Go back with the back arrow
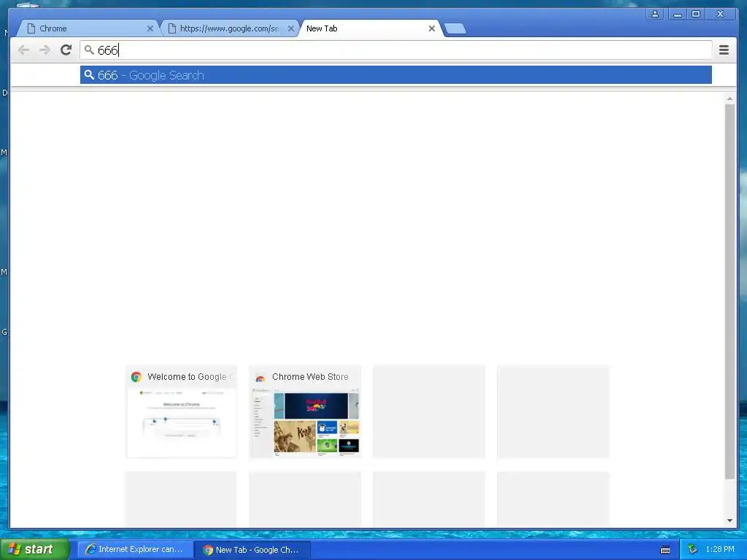Image resolution: width=747 pixels, height=560 pixels. click(23, 50)
